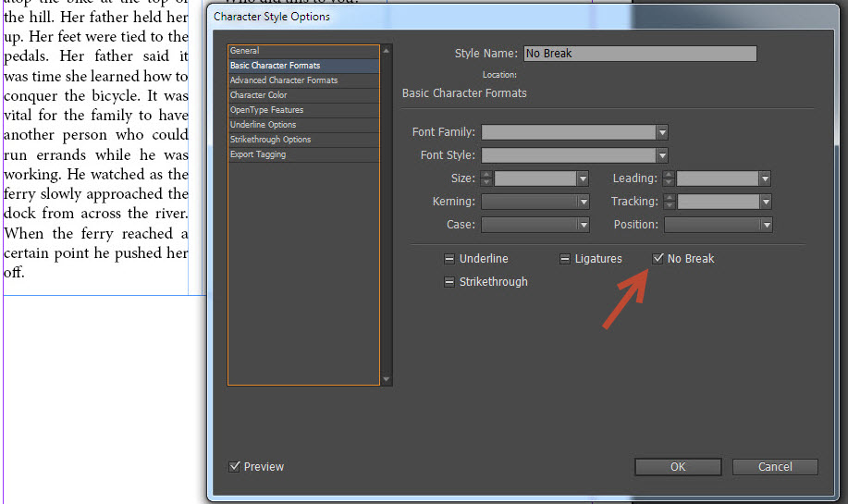Viewport: 848px width, 504px height.
Task: Click category list scrollbar down arrow
Action: coord(387,379)
